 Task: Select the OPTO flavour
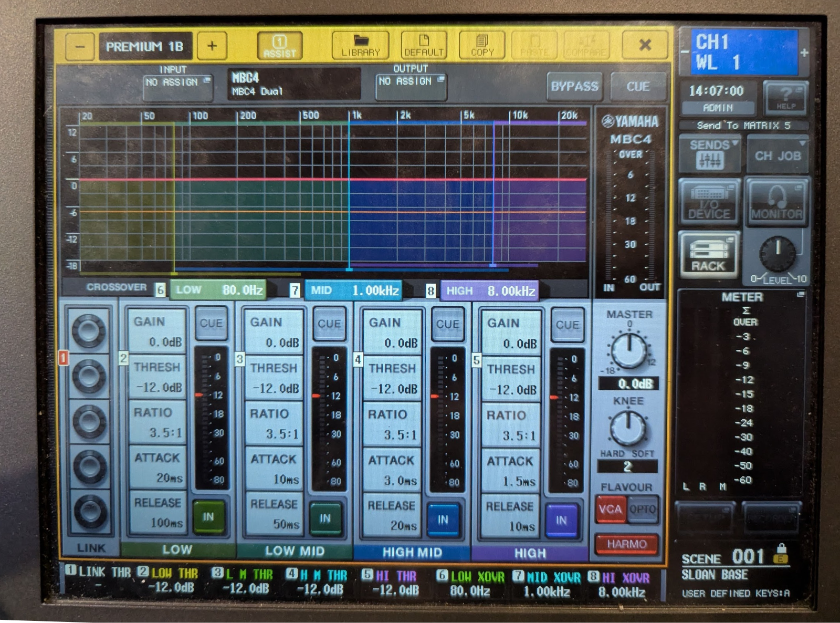[x=643, y=509]
